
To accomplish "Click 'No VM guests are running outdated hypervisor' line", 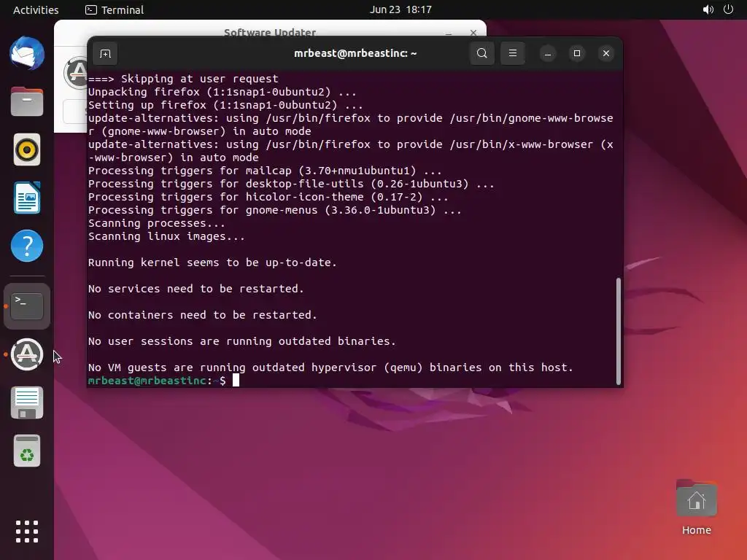I will click(330, 367).
